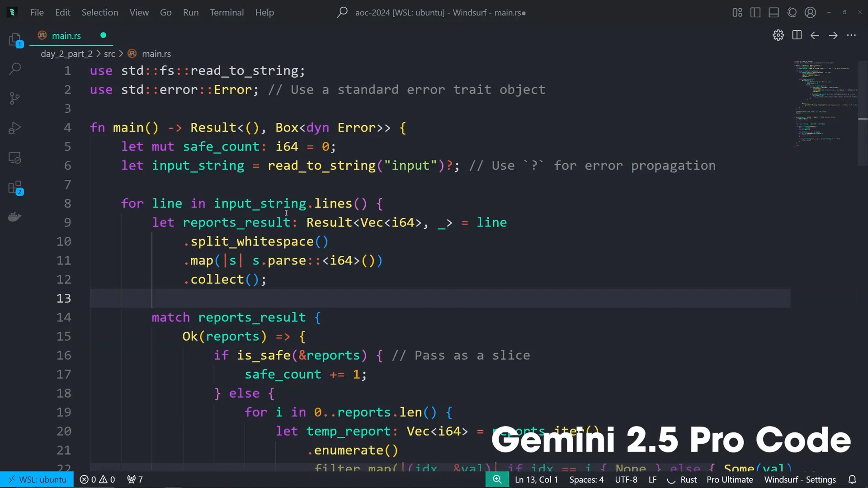The image size is (868, 488).
Task: Open the Selection menu
Action: pyautogui.click(x=100, y=12)
